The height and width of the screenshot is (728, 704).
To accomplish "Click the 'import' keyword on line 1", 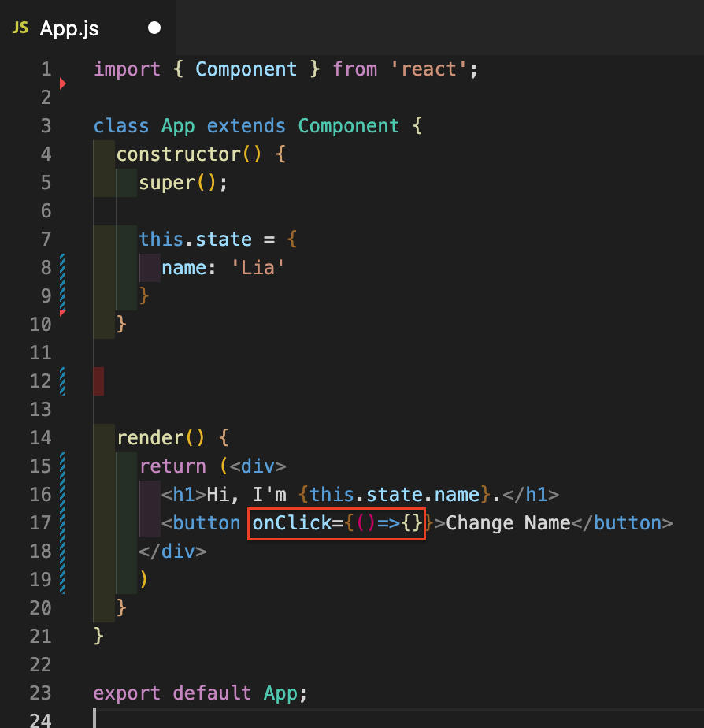I will tap(127, 69).
